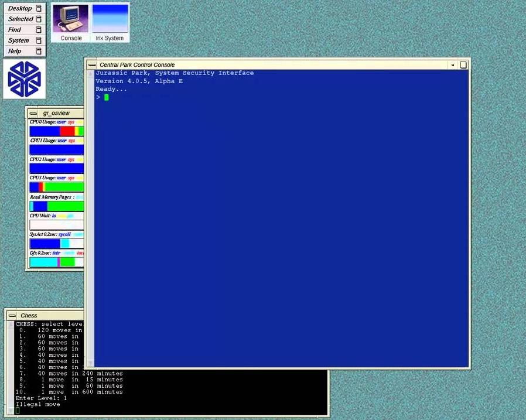Click the "CPU0 Usage:" label
526x420 pixels.
pyautogui.click(x=43, y=122)
